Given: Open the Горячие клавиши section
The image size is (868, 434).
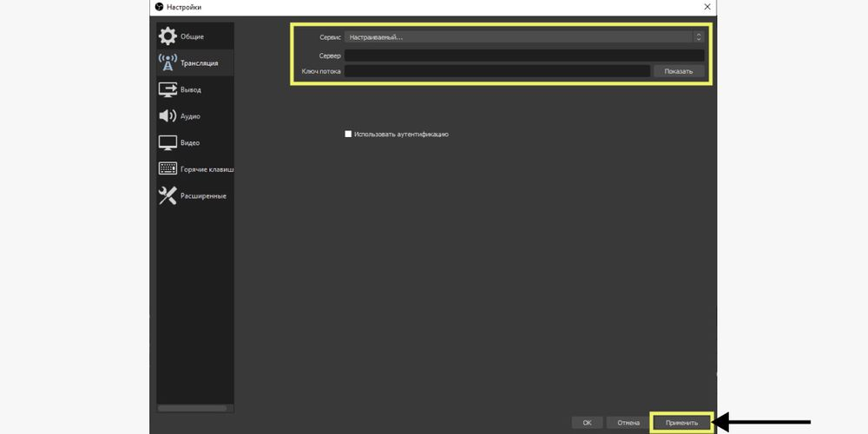Looking at the screenshot, I should tap(194, 169).
